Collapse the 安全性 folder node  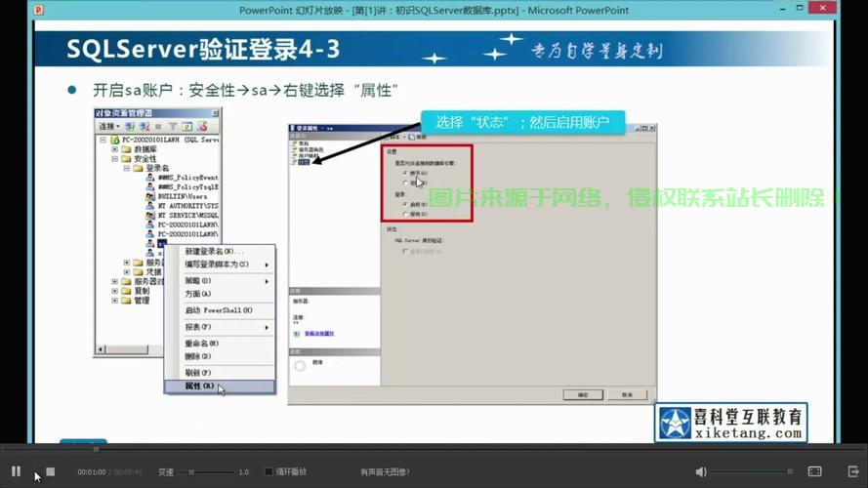click(x=114, y=159)
